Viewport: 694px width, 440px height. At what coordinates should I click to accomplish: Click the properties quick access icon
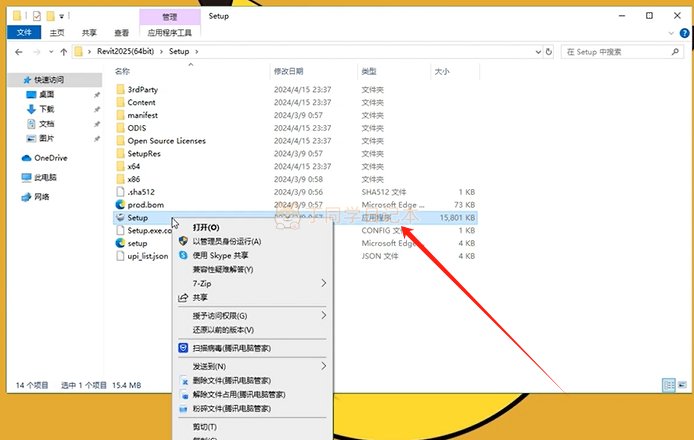click(37, 16)
